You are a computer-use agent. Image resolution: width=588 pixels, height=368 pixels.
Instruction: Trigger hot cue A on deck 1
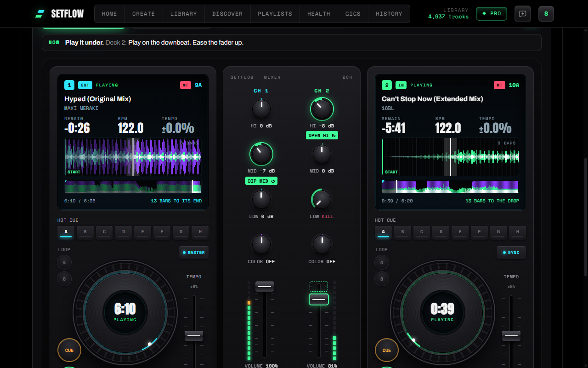pyautogui.click(x=66, y=233)
